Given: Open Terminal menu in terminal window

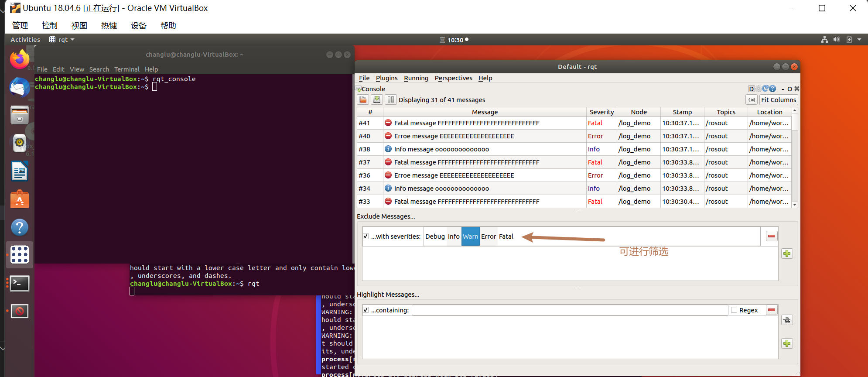Looking at the screenshot, I should [127, 69].
